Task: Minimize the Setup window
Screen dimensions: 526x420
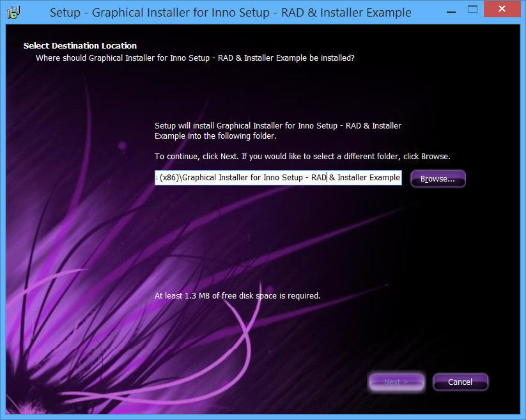Action: coord(451,12)
